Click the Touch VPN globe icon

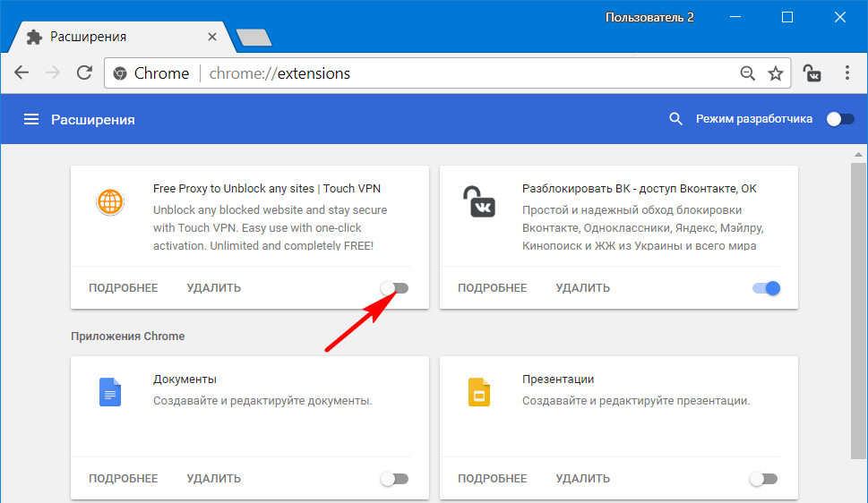pyautogui.click(x=109, y=201)
